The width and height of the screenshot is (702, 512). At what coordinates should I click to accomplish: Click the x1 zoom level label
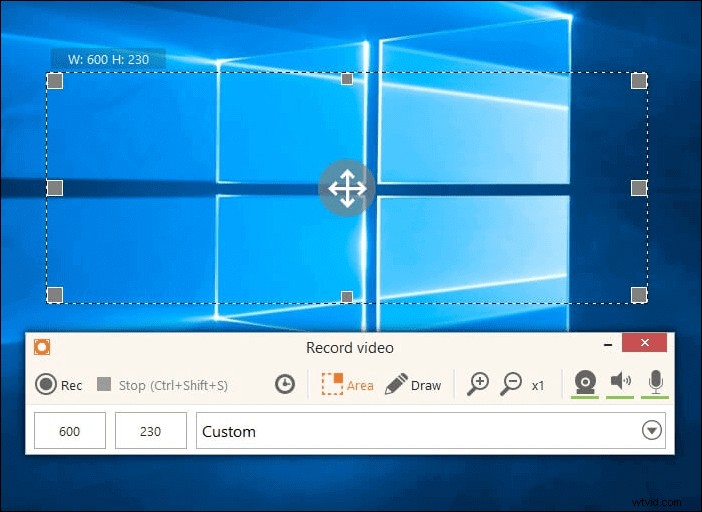[x=538, y=385]
